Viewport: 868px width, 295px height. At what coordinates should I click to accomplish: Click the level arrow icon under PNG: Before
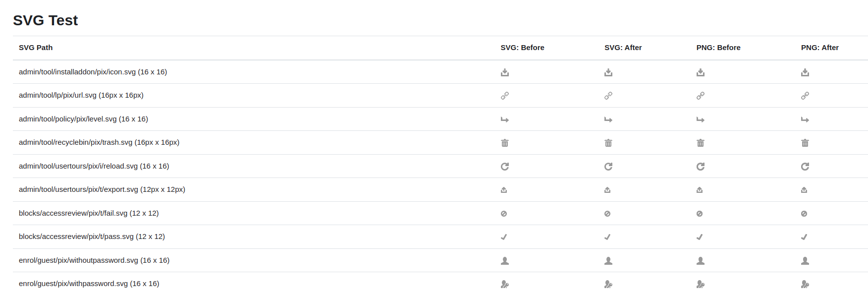pyautogui.click(x=701, y=119)
